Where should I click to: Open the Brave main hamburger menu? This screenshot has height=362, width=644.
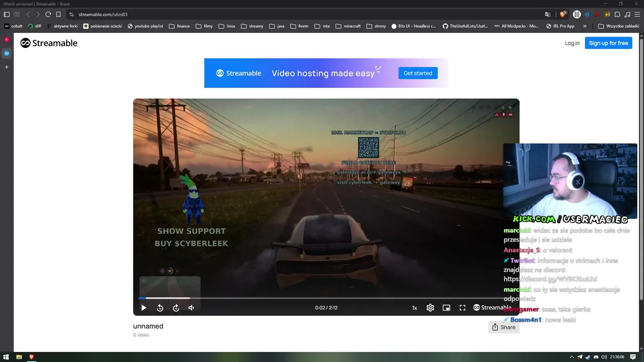coord(636,15)
